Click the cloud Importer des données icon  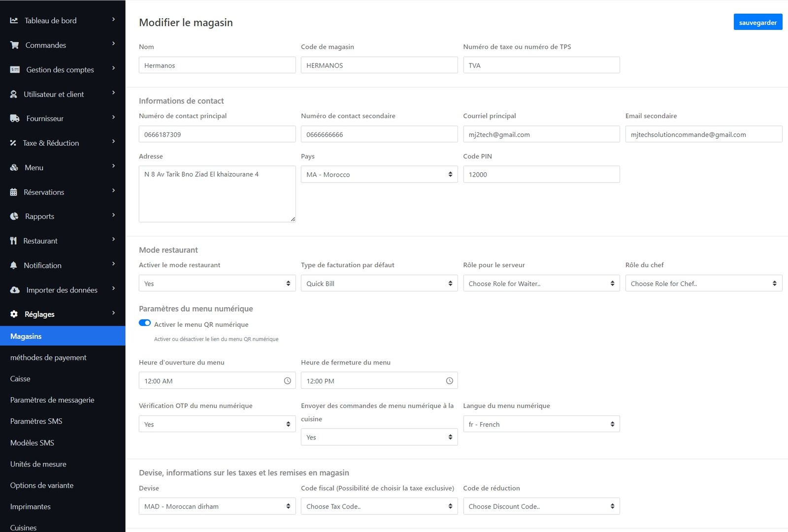pos(15,290)
